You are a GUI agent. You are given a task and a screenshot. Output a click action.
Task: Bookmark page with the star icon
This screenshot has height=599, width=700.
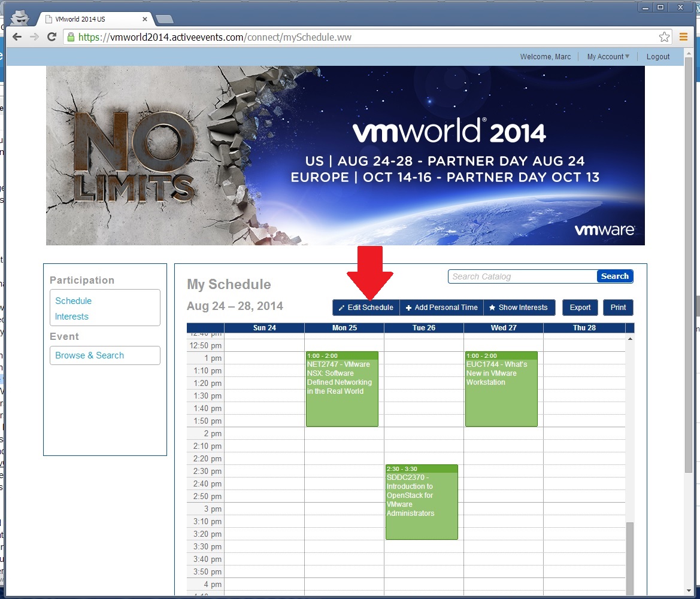(x=664, y=37)
